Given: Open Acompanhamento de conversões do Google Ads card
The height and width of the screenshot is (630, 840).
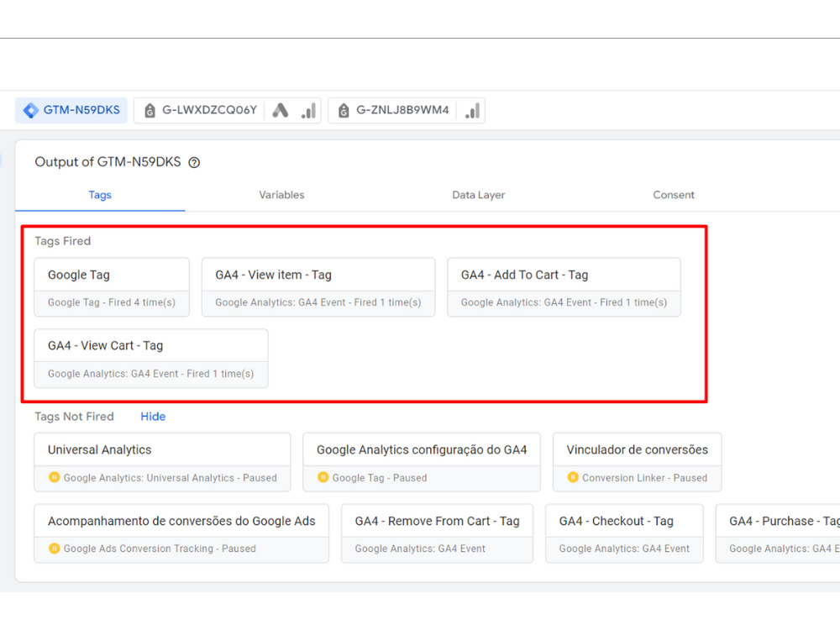Looking at the screenshot, I should click(x=181, y=533).
